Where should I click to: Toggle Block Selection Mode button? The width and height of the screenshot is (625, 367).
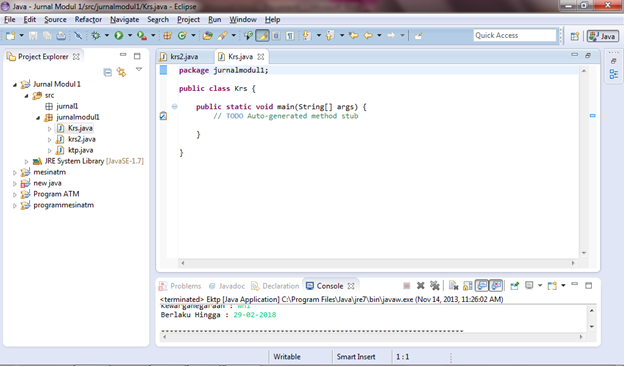coord(276,35)
